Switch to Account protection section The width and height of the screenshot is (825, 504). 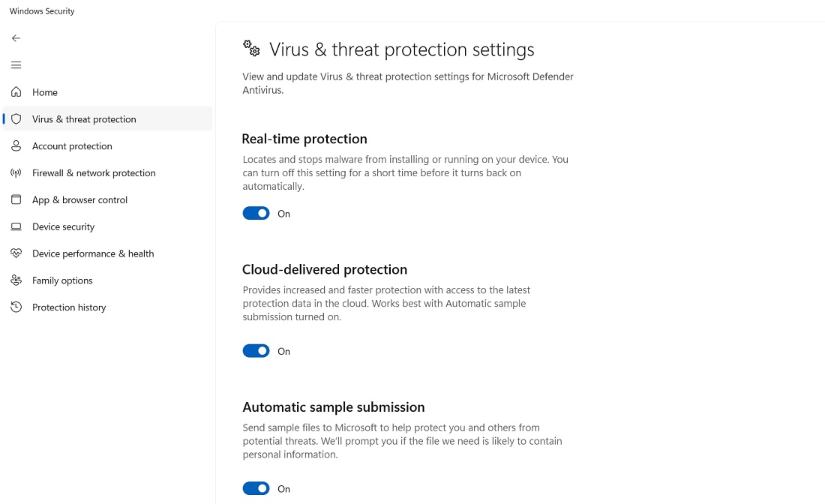tap(73, 145)
